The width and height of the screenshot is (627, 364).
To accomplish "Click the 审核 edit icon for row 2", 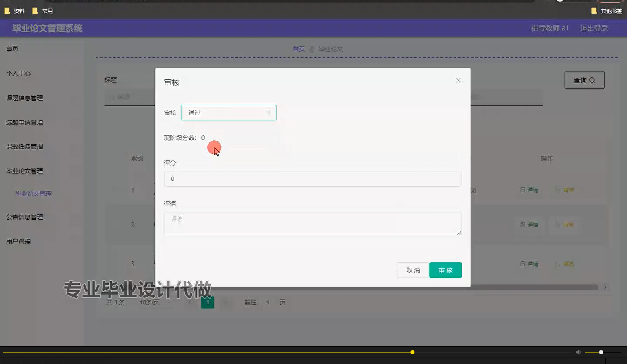I will pyautogui.click(x=564, y=225).
